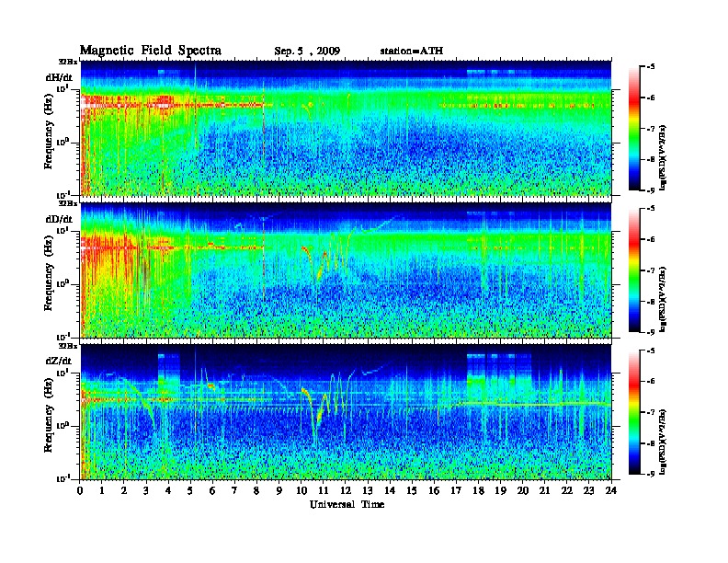728x563 pixels.
Task: Click hour tick label 12 on time axis
Action: 346,490
